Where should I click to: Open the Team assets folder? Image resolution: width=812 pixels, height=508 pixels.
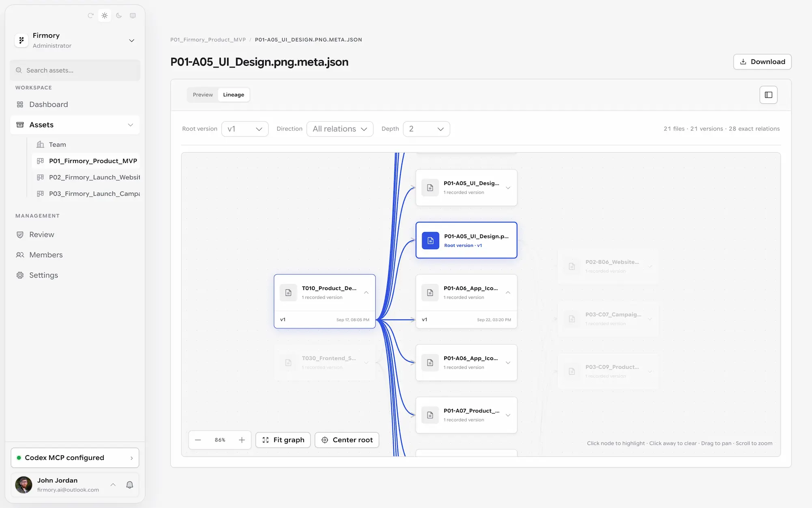[x=85, y=145]
